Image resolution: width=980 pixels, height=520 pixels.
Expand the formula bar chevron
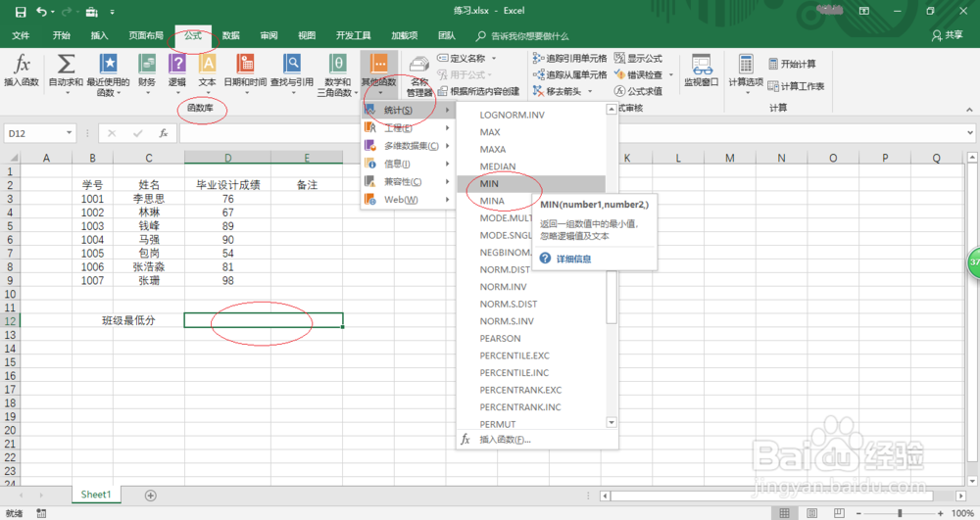pos(970,132)
